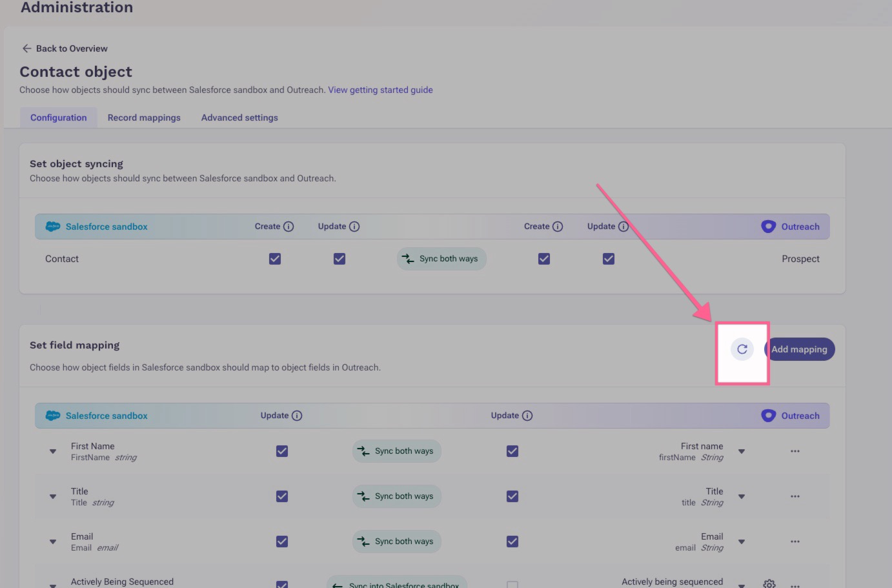This screenshot has height=588, width=892.
Task: Uncheck Salesforce Update checkbox for Contact
Action: [340, 259]
